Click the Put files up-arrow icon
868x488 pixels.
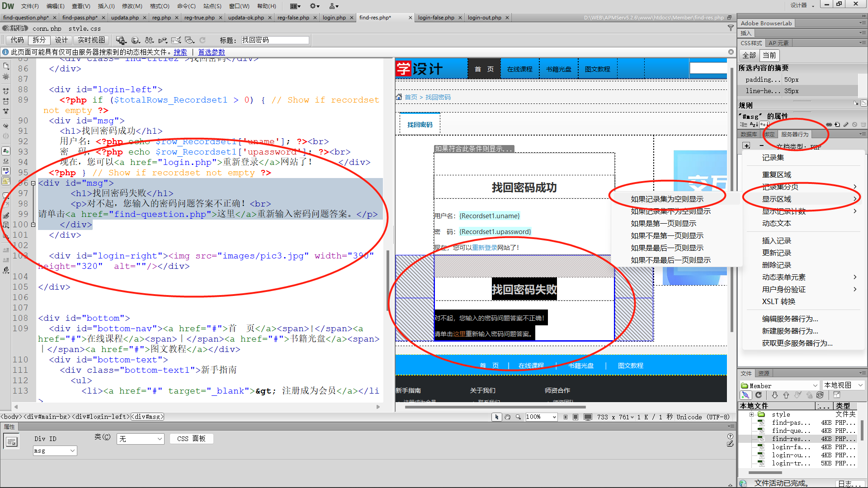(x=787, y=394)
